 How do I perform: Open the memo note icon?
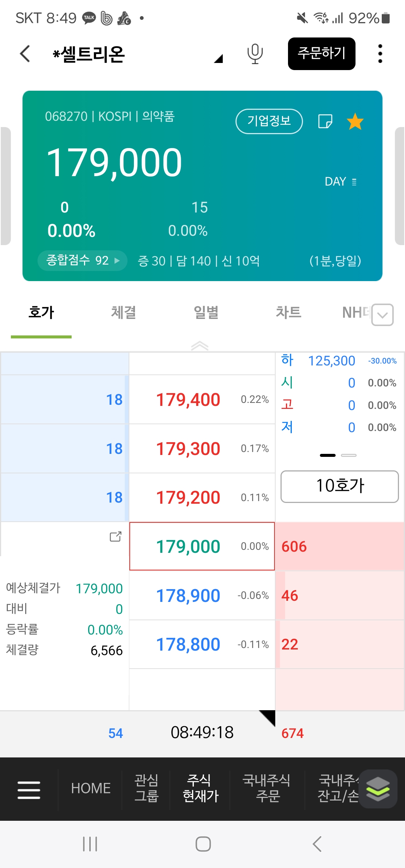click(325, 121)
